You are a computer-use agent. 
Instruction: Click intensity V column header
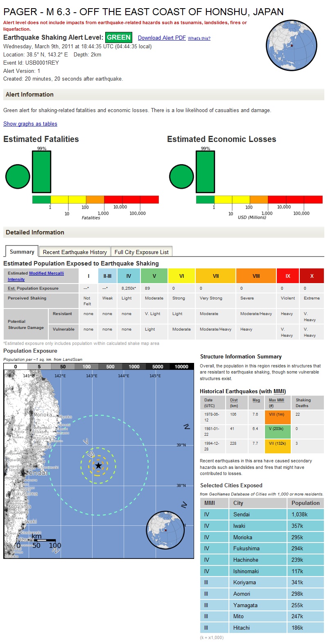tap(154, 276)
